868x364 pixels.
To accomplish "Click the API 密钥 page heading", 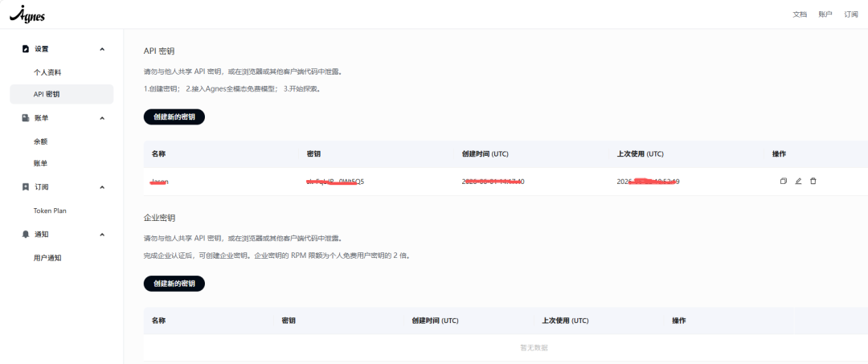I will [159, 51].
